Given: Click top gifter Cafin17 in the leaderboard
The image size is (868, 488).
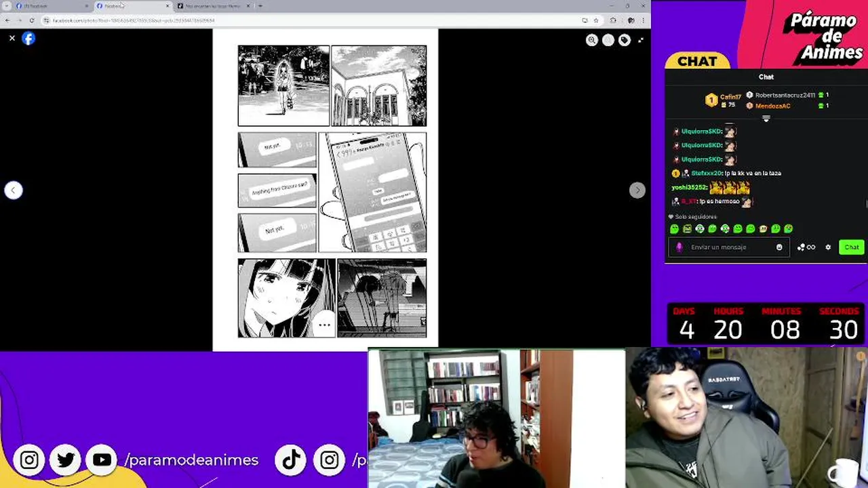Looking at the screenshot, I should 723,100.
